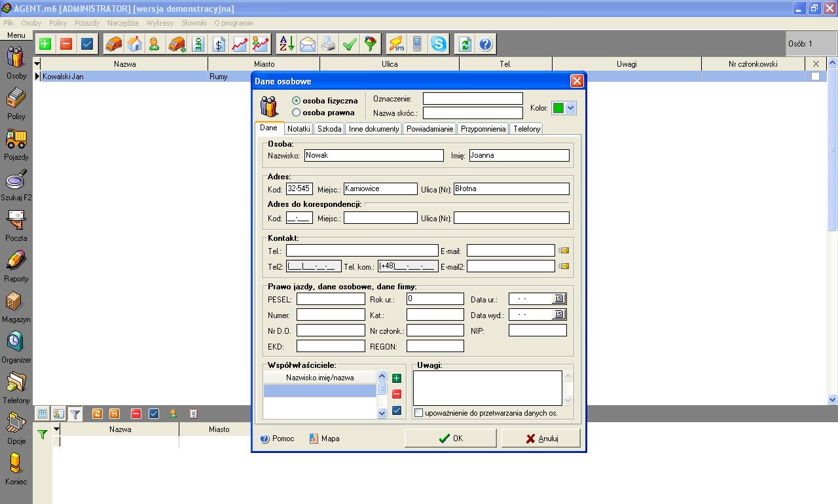
Task: Click the red minus delete toolbar icon
Action: pyautogui.click(x=66, y=44)
